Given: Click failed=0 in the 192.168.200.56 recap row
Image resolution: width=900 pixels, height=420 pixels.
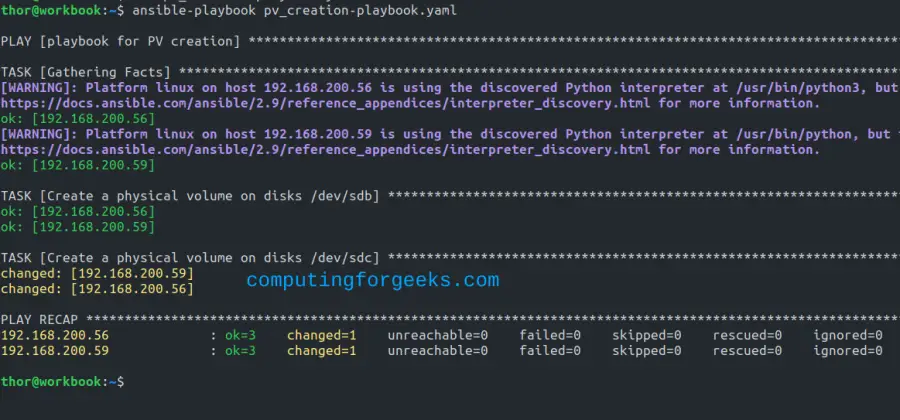Looking at the screenshot, I should tap(550, 335).
